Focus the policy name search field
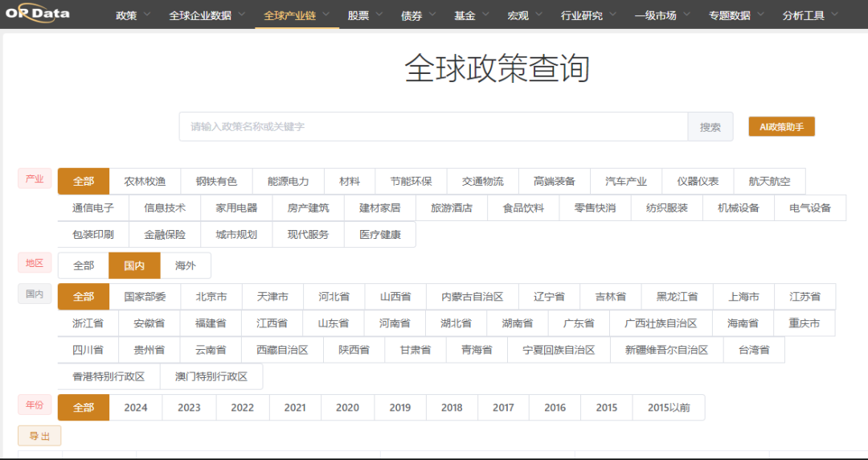Screen dimensions: 868x460 tap(433, 127)
